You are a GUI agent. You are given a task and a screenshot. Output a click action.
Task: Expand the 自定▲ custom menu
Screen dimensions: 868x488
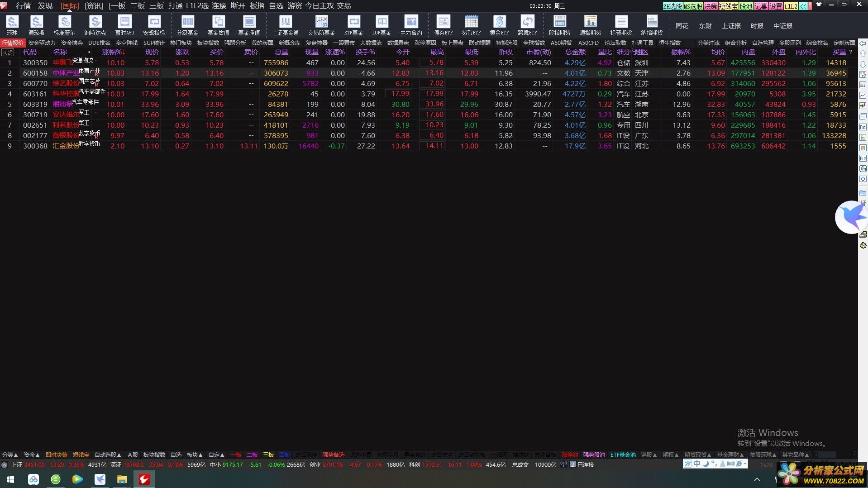pos(216,455)
